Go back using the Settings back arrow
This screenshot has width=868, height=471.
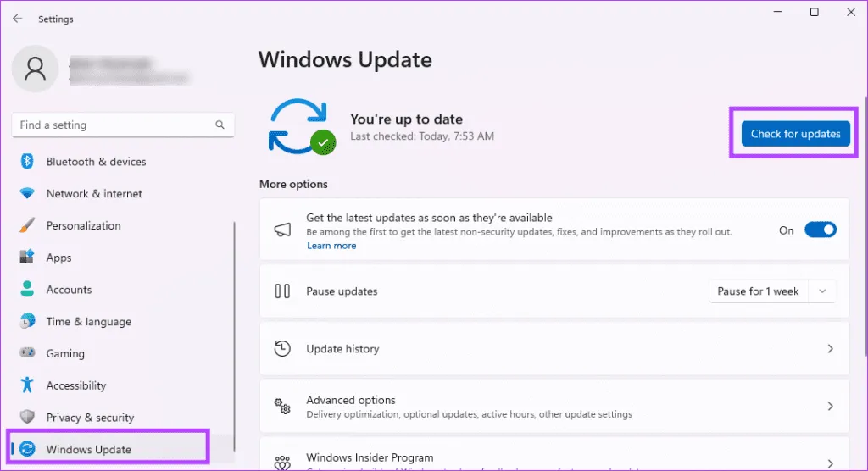[x=17, y=19]
